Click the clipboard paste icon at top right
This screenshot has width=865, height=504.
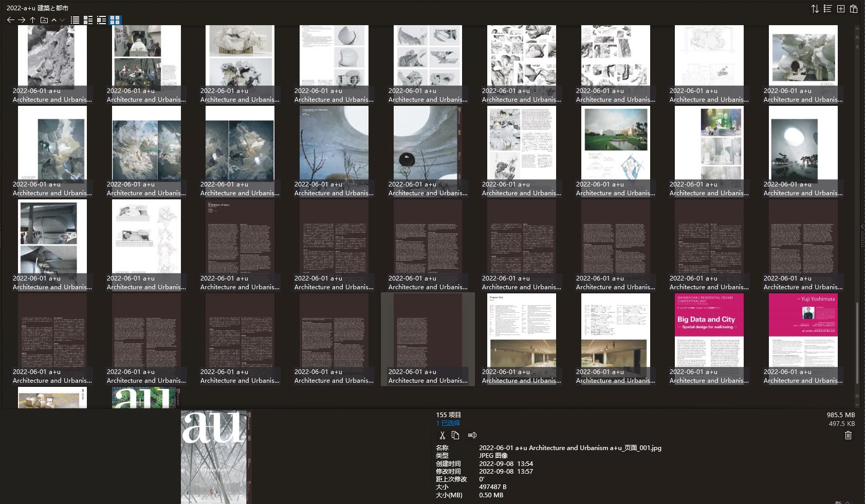click(854, 9)
